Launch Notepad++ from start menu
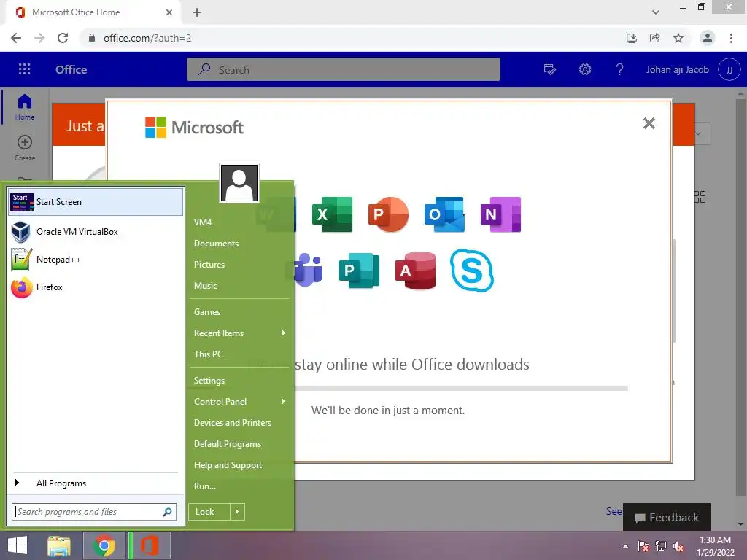Screen dimensions: 747x560 [x=96, y=260]
